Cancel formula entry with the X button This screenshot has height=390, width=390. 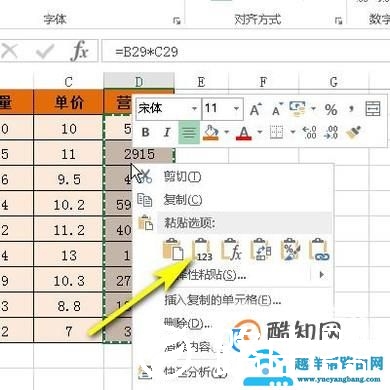[x=9, y=51]
